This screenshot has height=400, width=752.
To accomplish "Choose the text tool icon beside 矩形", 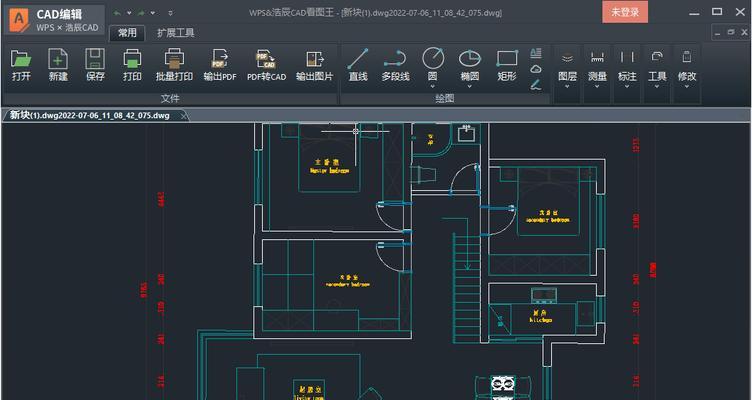I will [x=536, y=53].
